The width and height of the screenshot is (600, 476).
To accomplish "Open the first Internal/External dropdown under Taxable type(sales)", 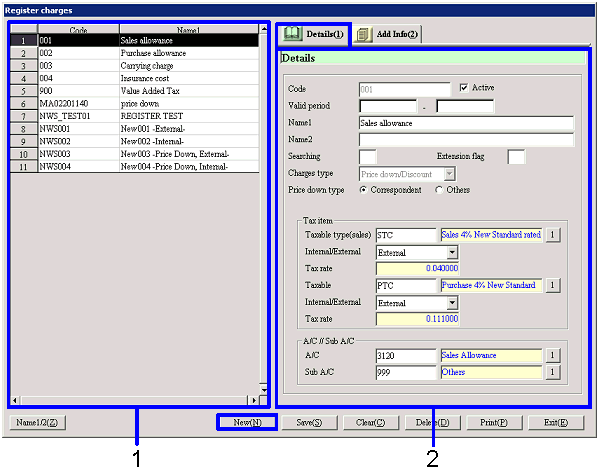I will click(x=450, y=252).
